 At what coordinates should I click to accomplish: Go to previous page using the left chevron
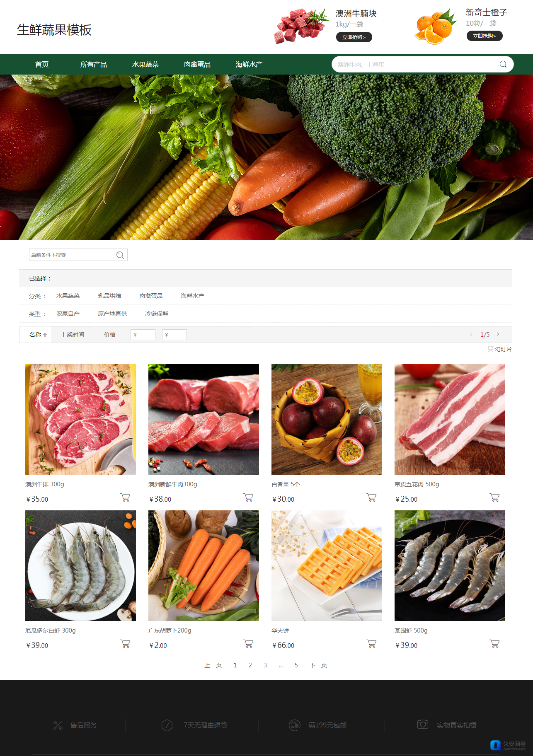point(471,334)
